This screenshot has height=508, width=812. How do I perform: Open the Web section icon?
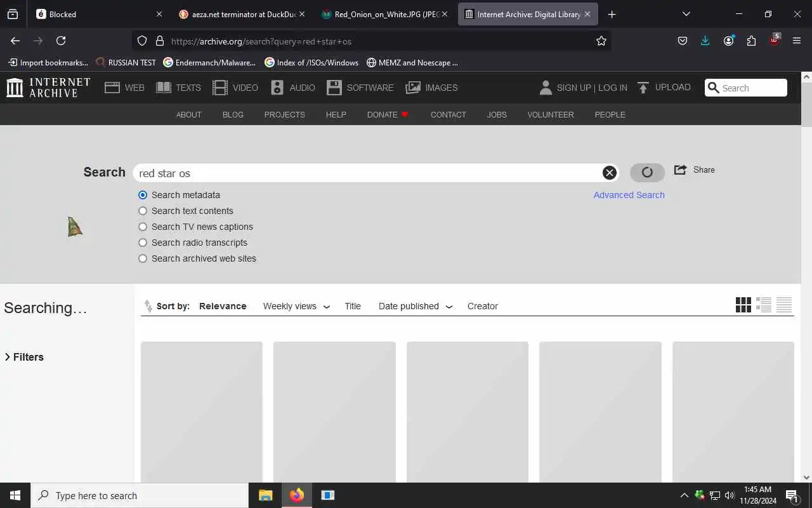(112, 88)
